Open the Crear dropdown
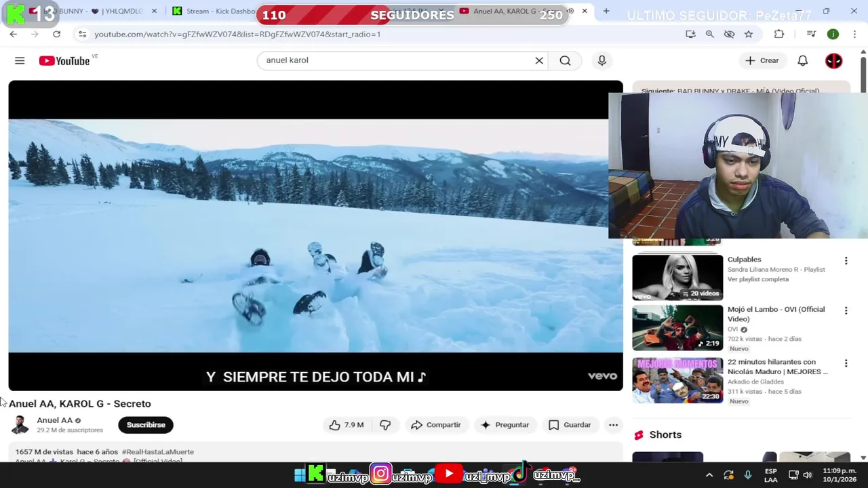This screenshot has height=488, width=868. (x=762, y=60)
